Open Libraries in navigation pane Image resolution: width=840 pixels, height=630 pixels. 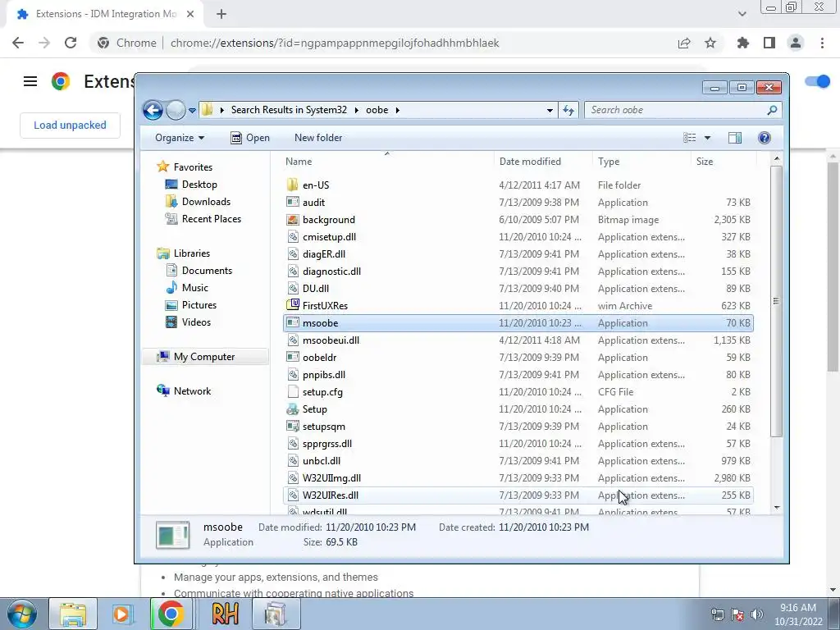coord(191,253)
